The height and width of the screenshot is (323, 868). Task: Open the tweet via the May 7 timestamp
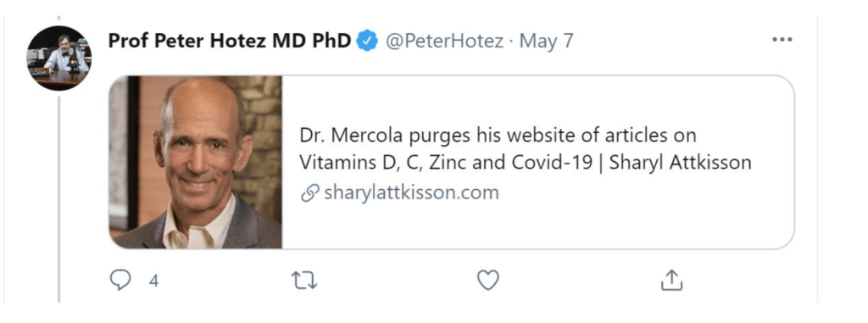click(x=547, y=41)
